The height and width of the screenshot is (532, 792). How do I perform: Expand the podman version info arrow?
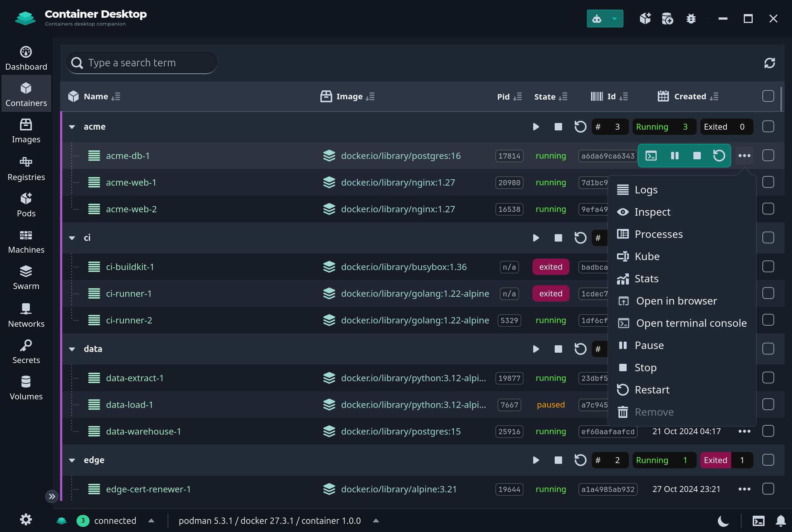tap(376, 521)
